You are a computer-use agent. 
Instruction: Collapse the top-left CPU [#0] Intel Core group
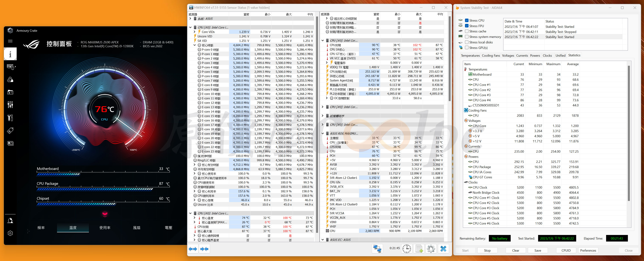click(x=190, y=27)
